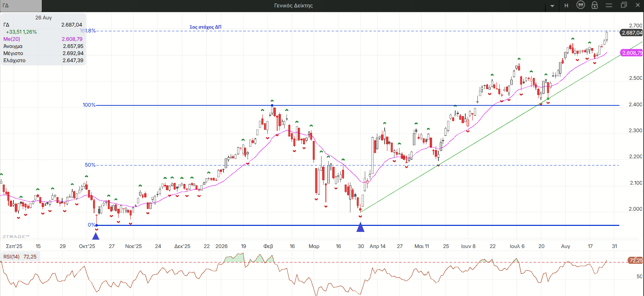Image resolution: width=644 pixels, height=296 pixels.
Task: Click the 2026 year label on the time axis
Action: [x=221, y=246]
